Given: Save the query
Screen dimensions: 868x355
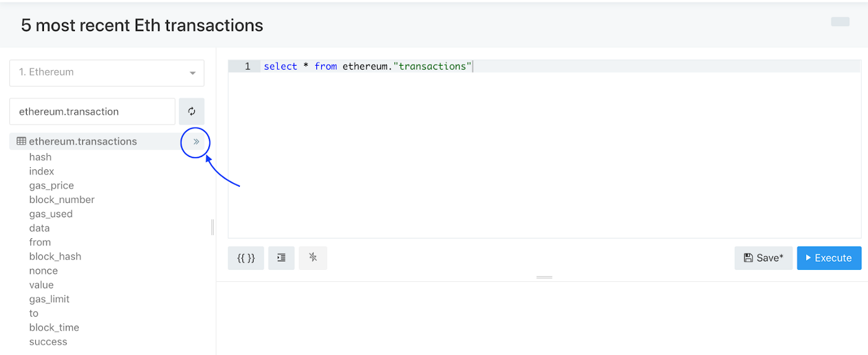Looking at the screenshot, I should (763, 258).
